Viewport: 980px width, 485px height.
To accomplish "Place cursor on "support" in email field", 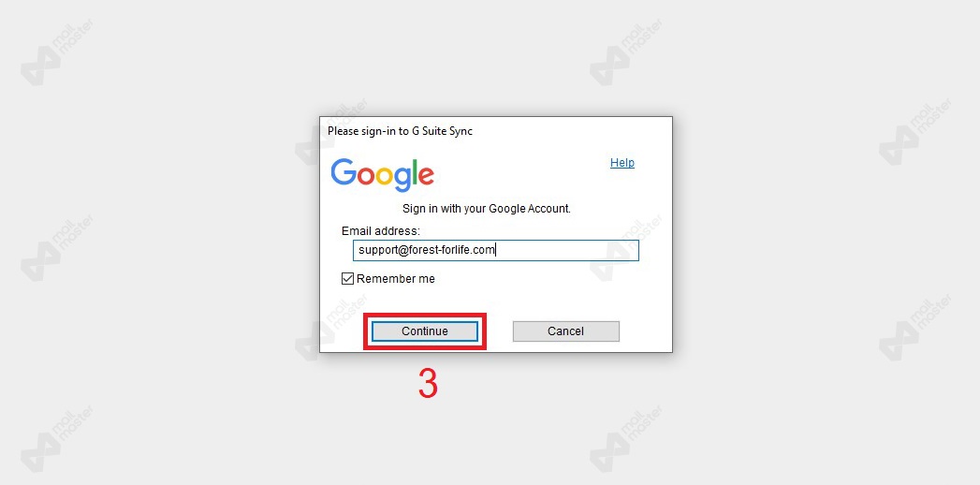I will coord(375,251).
